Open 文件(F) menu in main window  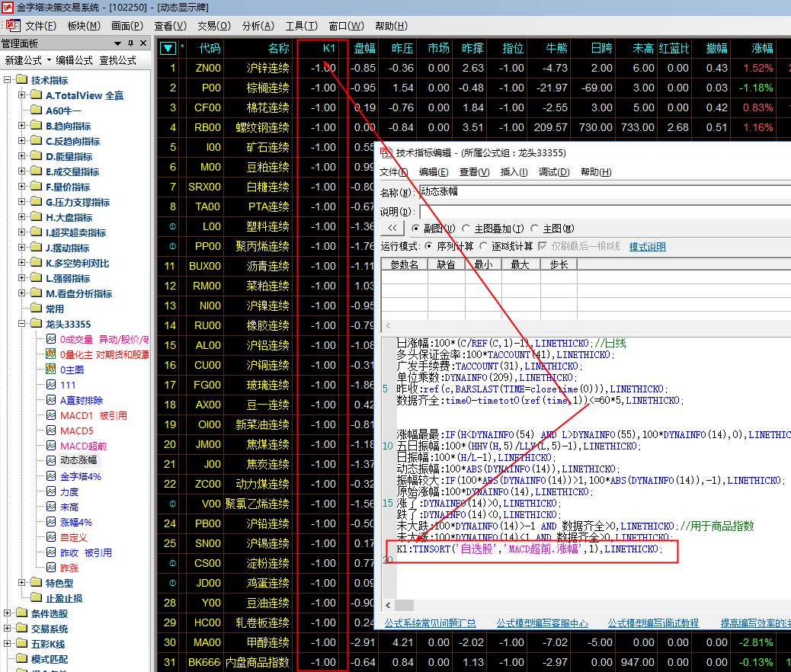click(x=41, y=26)
